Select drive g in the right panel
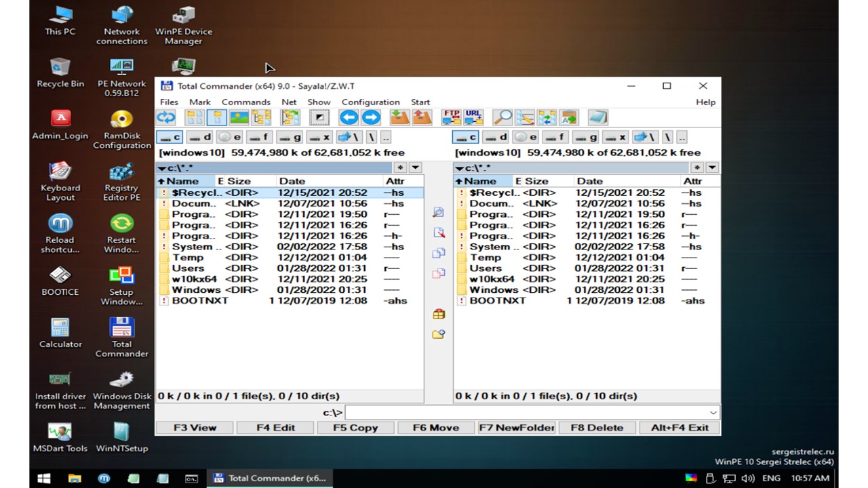The width and height of the screenshot is (868, 488). pyautogui.click(x=586, y=137)
